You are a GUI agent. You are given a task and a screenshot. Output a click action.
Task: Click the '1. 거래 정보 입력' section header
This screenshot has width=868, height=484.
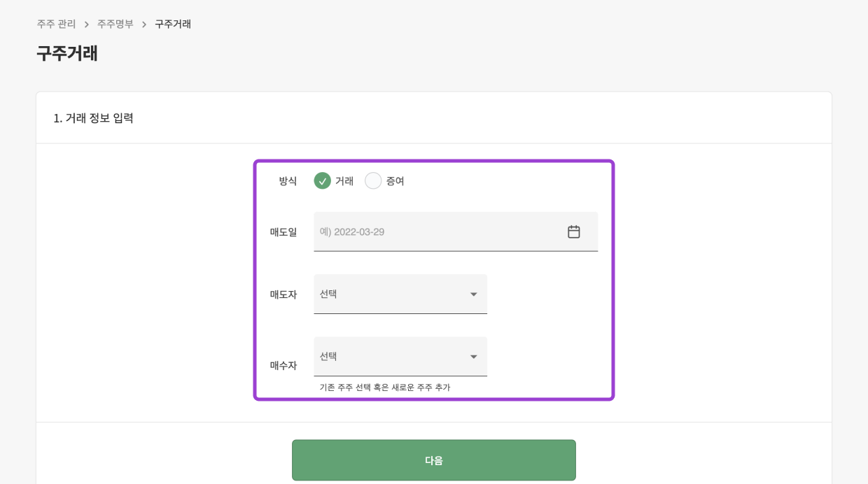pyautogui.click(x=94, y=118)
